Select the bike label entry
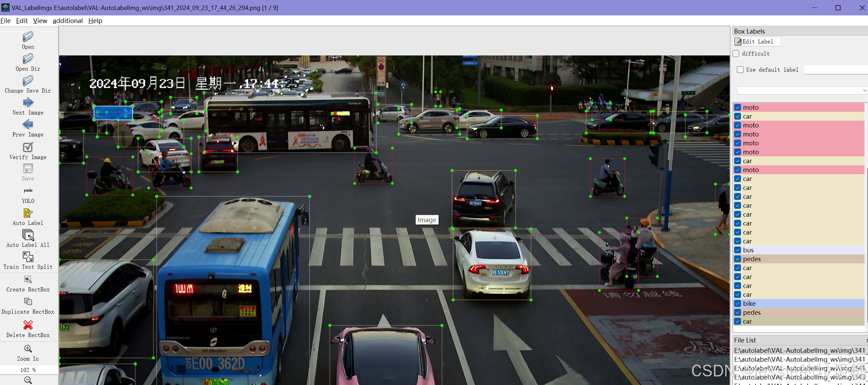Screen dimensions: 868x385 pyautogui.click(x=749, y=303)
